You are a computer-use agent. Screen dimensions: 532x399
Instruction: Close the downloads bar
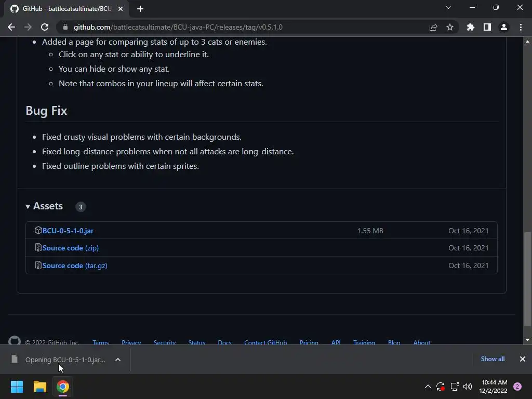point(523,359)
